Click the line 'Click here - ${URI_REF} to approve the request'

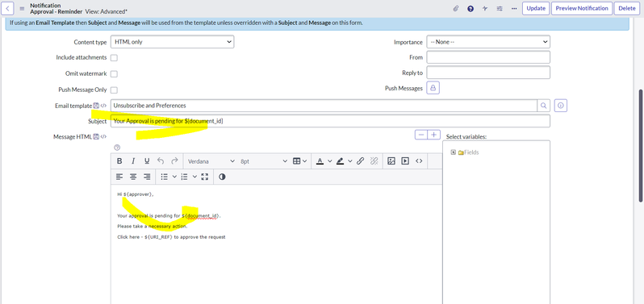(x=171, y=237)
